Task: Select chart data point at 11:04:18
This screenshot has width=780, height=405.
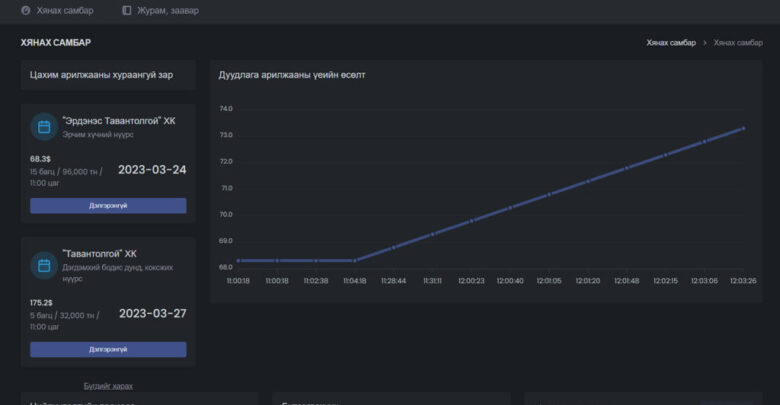Action: (x=355, y=260)
